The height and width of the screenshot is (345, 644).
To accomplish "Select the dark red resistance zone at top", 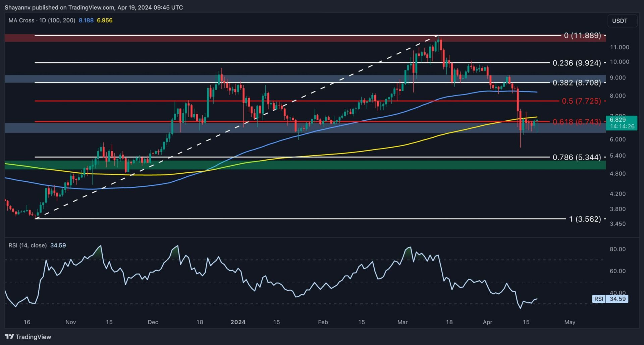I will pyautogui.click(x=305, y=38).
